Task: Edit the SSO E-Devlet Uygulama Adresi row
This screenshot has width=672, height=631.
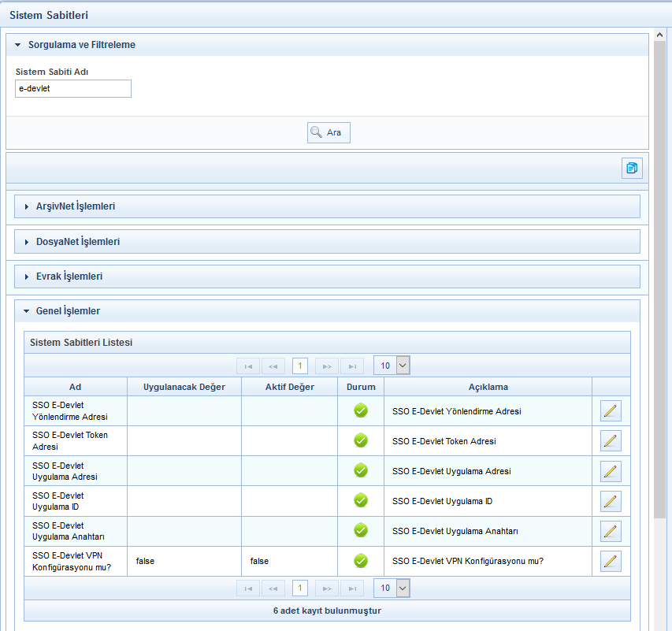Action: coord(611,471)
